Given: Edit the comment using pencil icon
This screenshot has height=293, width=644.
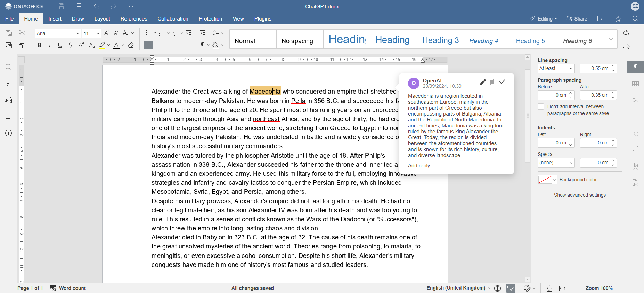Looking at the screenshot, I should point(483,82).
